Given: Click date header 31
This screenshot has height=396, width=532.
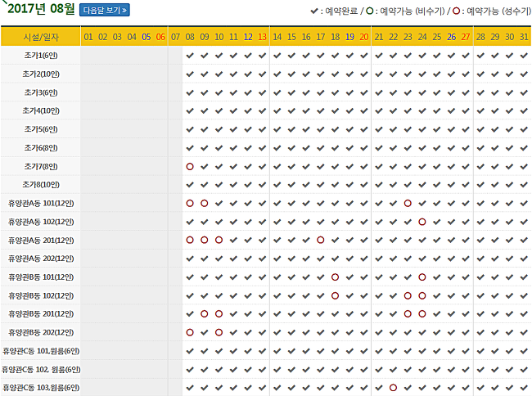Looking at the screenshot, I should [x=524, y=37].
